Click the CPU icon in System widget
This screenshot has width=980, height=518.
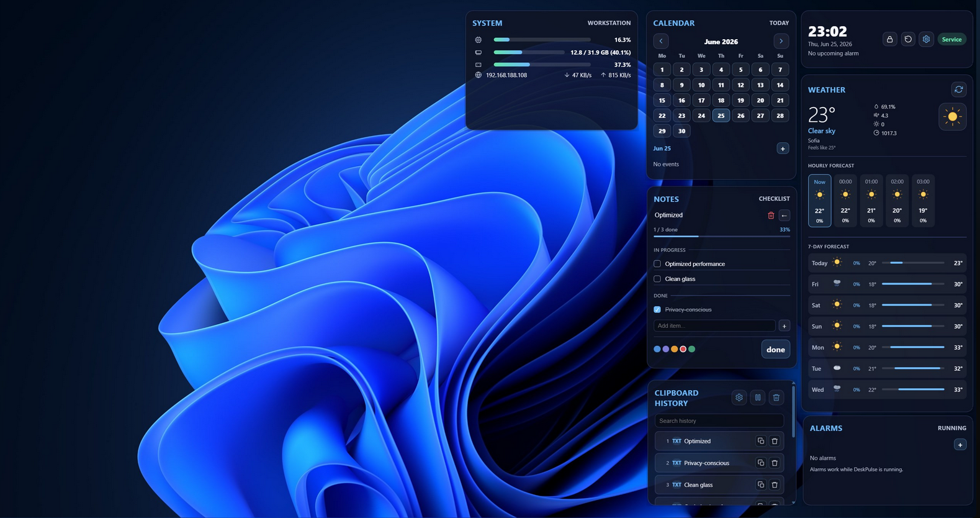(478, 40)
